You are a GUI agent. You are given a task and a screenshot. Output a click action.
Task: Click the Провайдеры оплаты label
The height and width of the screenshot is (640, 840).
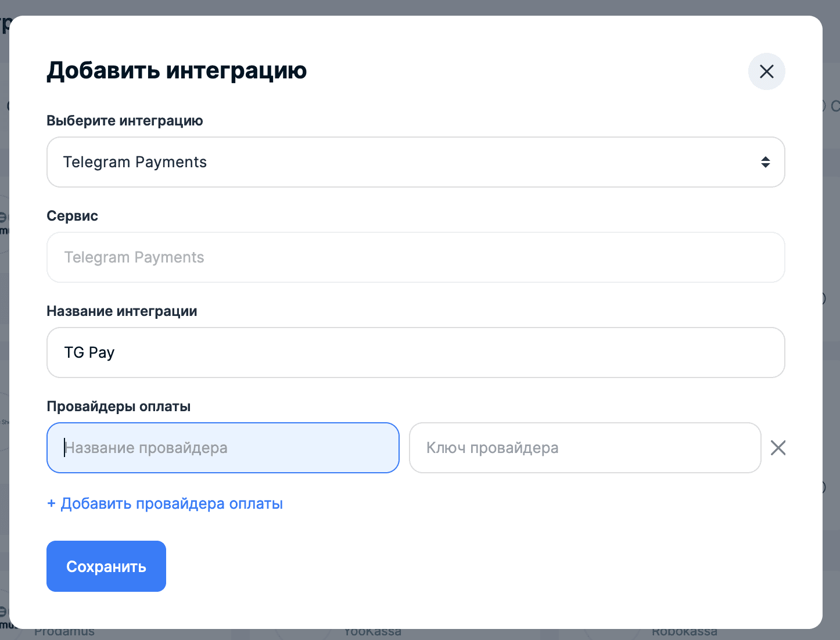pos(119,407)
